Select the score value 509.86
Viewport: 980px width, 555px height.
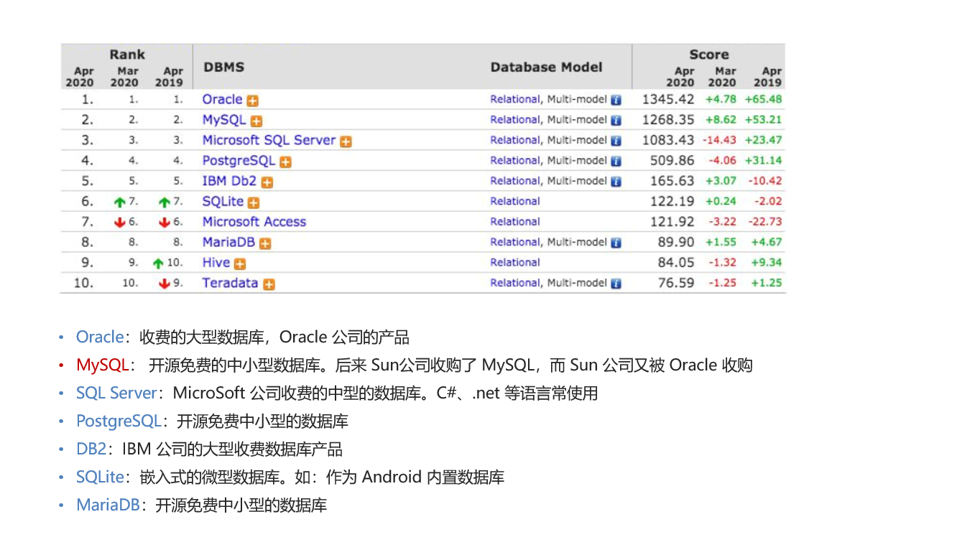672,161
